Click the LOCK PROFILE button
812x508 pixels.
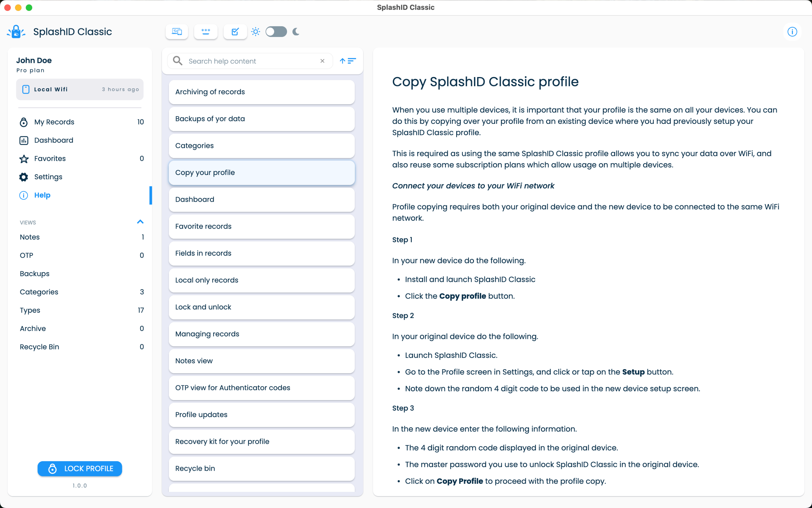pyautogui.click(x=80, y=469)
